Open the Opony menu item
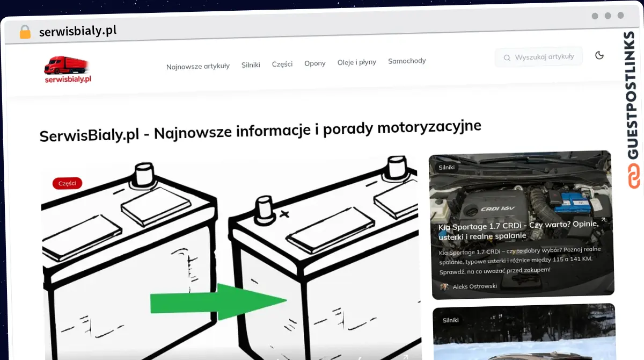The image size is (644, 360). (315, 63)
